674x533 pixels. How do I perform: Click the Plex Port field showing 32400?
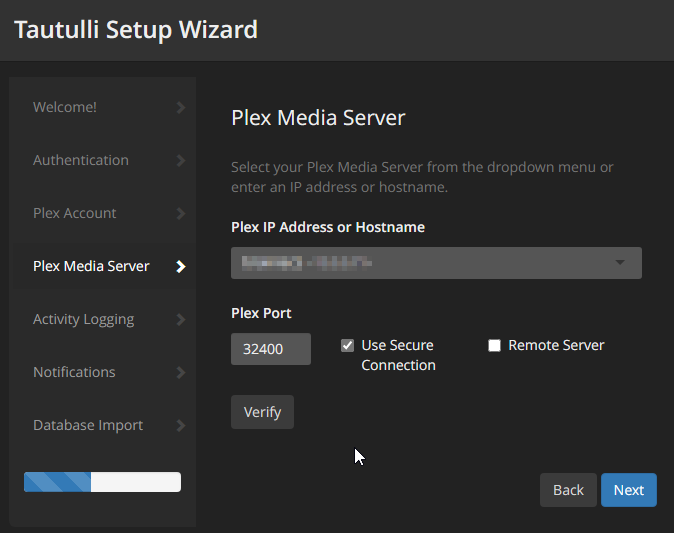271,349
